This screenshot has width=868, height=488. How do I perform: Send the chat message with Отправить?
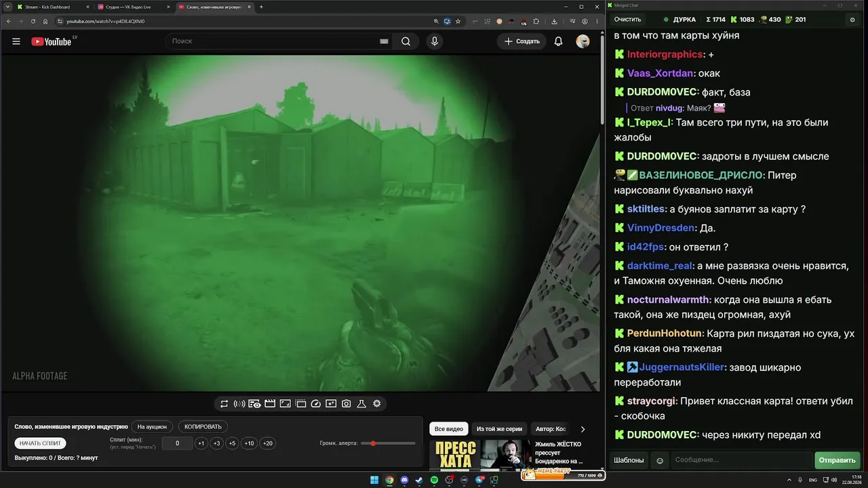(837, 460)
